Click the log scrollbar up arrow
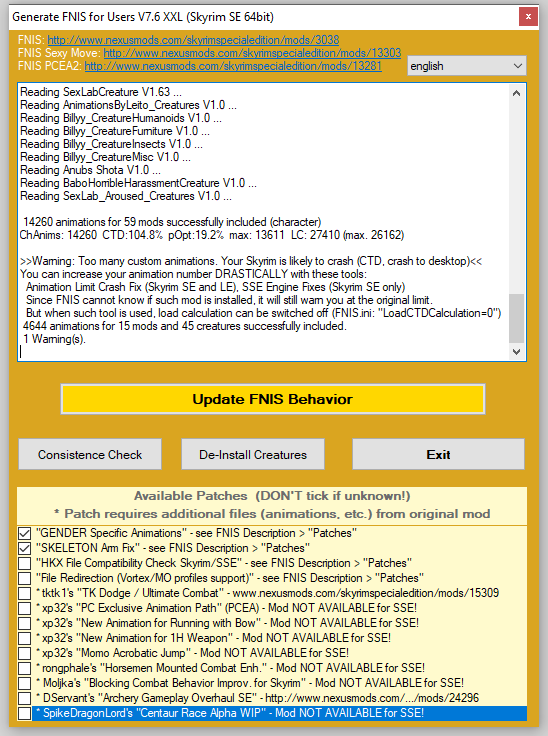 coord(517,93)
